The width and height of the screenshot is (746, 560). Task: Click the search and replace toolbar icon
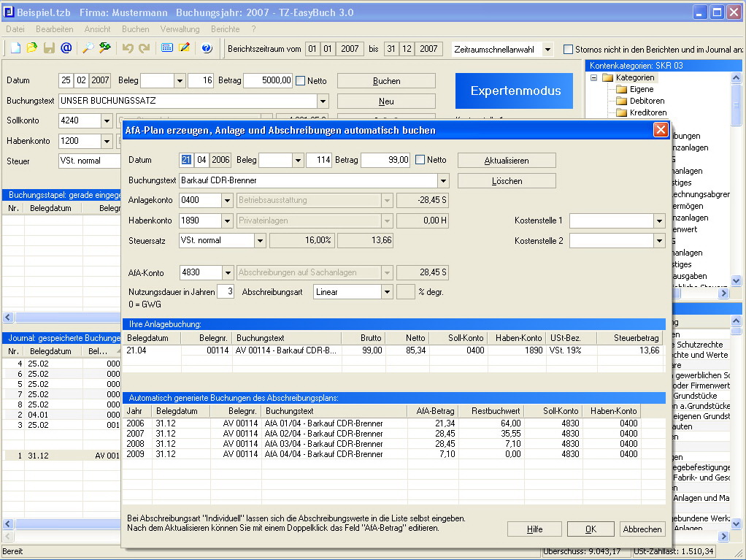(x=105, y=48)
